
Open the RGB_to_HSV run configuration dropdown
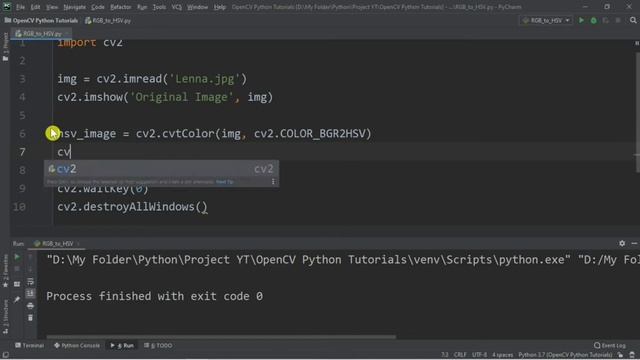(546, 20)
